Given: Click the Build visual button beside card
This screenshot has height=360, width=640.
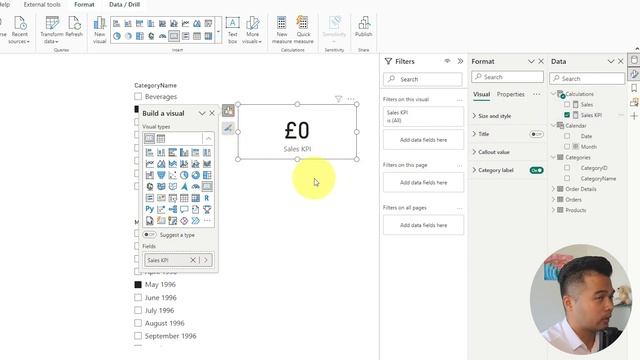Looking at the screenshot, I should point(228,110).
